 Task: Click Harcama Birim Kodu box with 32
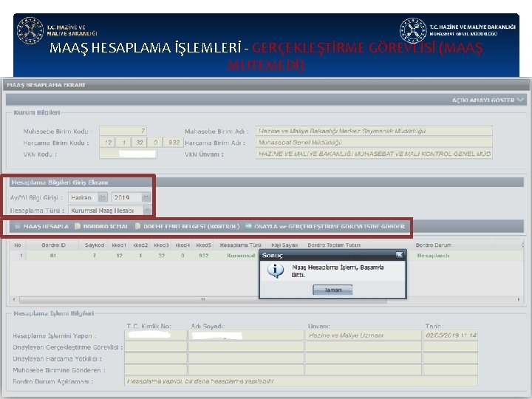coord(139,143)
